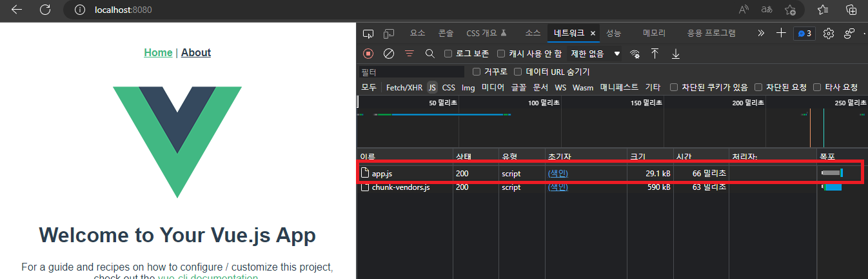Screen dimensions: 868x279
Task: Filter requests by 글꼴 type
Action: click(518, 87)
